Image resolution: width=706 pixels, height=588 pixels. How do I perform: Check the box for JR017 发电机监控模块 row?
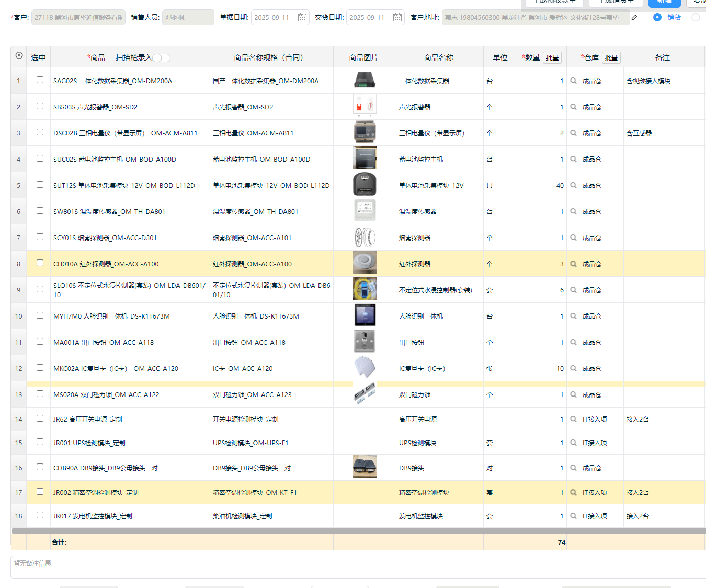click(x=40, y=515)
